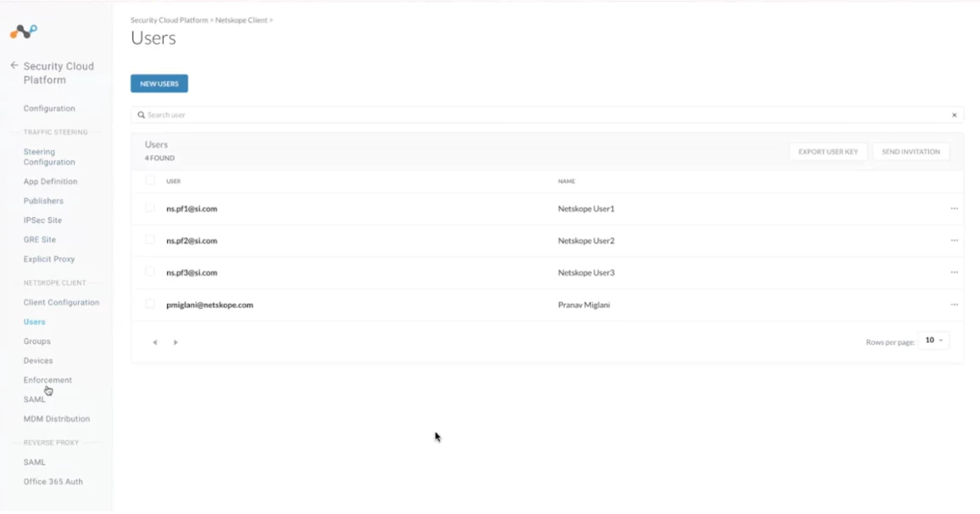Click the back arrow beside Security Cloud Platform
The height and width of the screenshot is (514, 980).
click(x=14, y=65)
